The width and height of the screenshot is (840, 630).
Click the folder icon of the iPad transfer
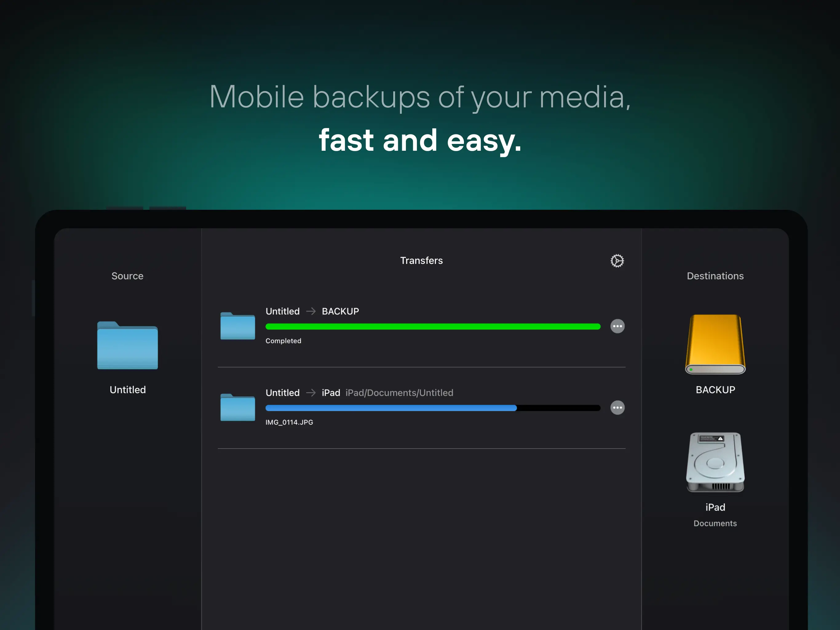click(x=238, y=407)
